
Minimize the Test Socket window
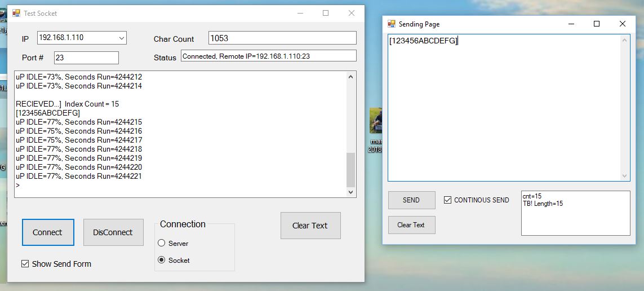[299, 13]
